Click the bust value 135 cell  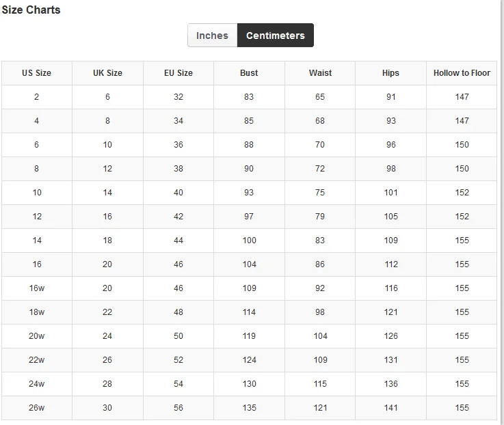249,408
